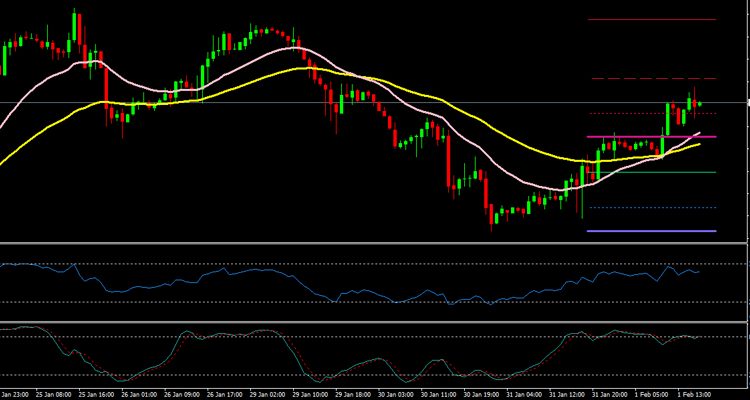Click the solid dark red top level line
The image size is (750, 400).
point(650,19)
